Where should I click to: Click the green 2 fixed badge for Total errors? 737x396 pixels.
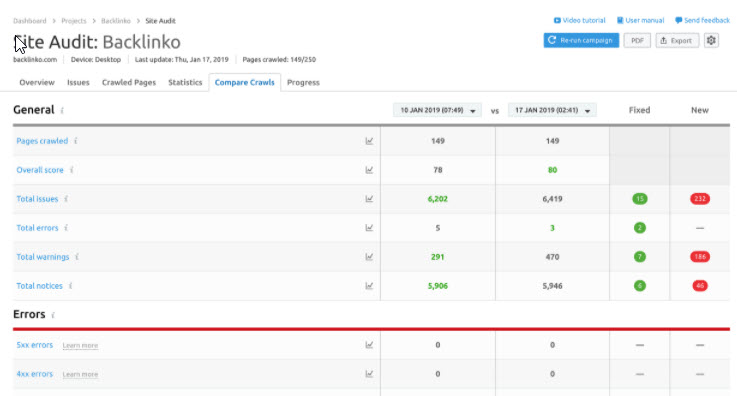[640, 228]
